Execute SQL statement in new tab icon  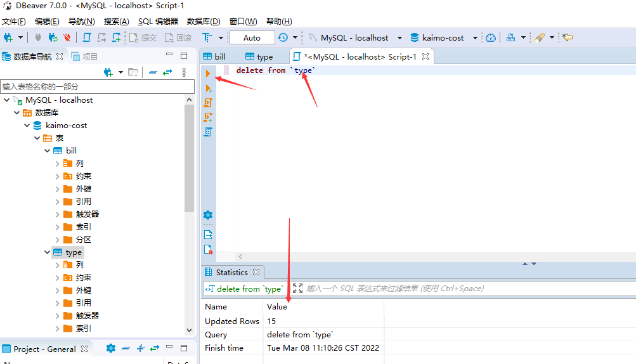[209, 89]
